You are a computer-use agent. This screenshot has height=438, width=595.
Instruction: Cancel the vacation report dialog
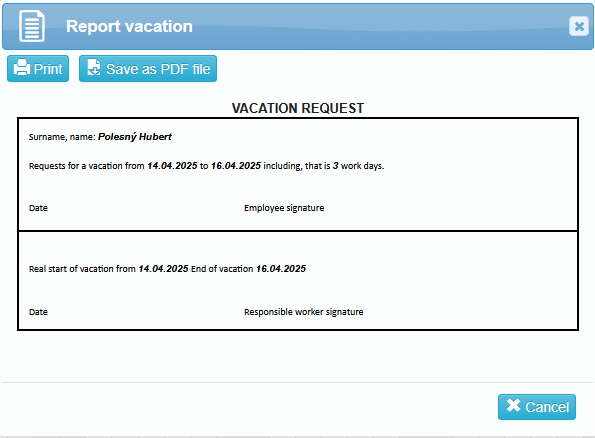tap(537, 407)
